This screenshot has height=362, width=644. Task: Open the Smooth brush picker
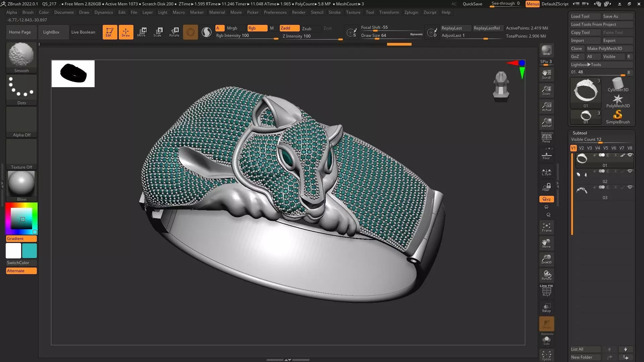pyautogui.click(x=21, y=57)
